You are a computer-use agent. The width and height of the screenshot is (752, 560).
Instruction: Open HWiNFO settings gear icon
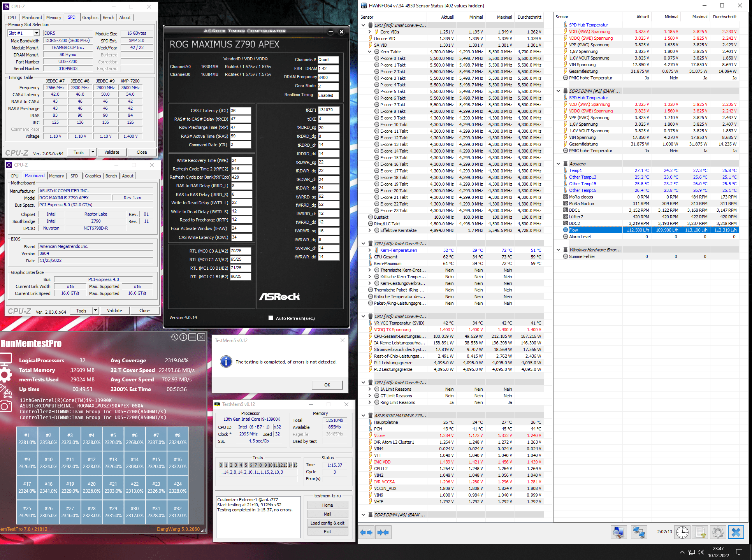(x=718, y=532)
